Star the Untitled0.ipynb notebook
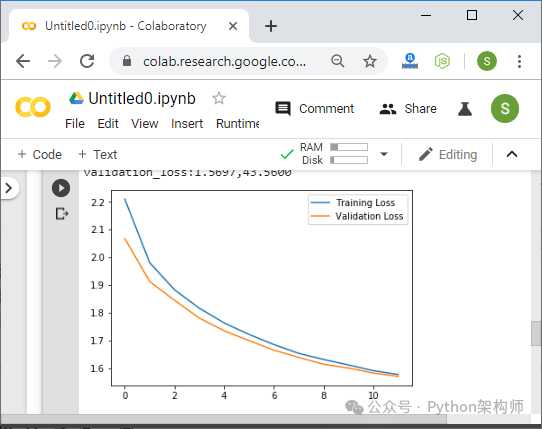Viewport: 542px width, 429px height. pyautogui.click(x=219, y=98)
